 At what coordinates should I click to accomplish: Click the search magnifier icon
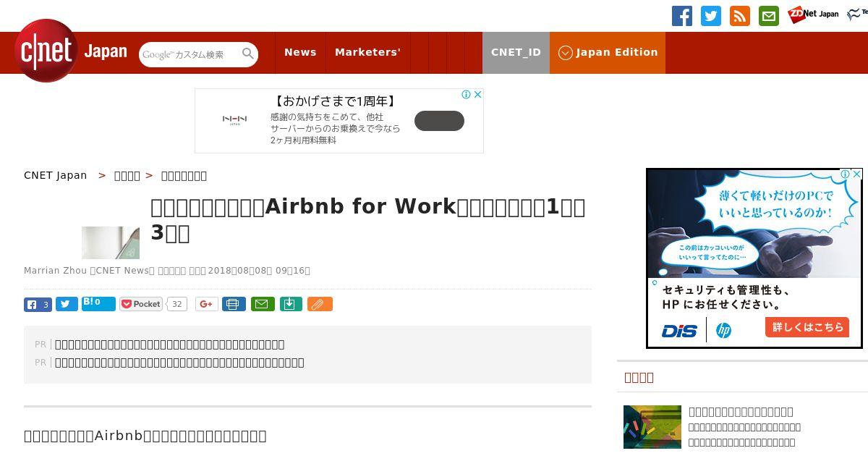pyautogui.click(x=248, y=54)
